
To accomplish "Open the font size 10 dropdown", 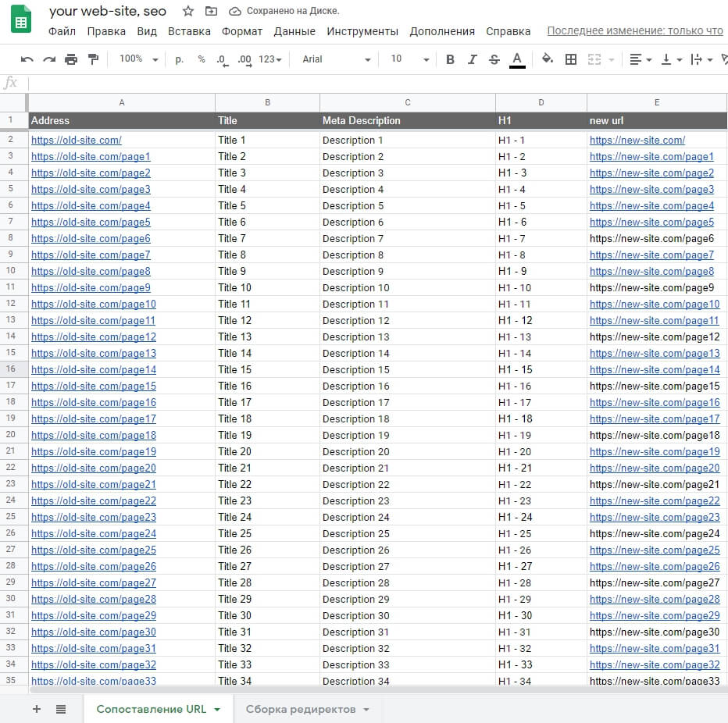I will point(409,59).
